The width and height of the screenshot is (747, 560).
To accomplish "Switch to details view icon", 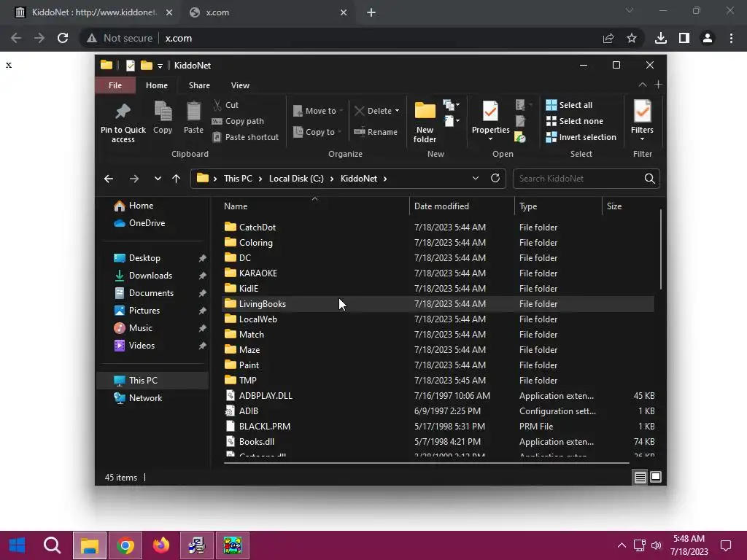I will tap(640, 477).
